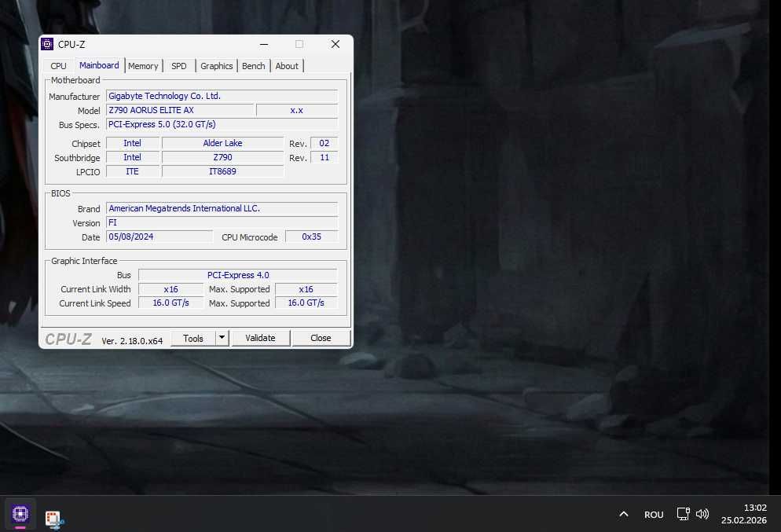Switch to the CPU tab
781x532 pixels.
click(58, 66)
